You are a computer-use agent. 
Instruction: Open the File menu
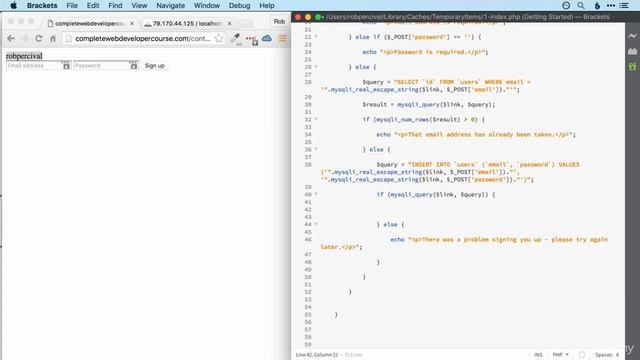click(x=72, y=5)
